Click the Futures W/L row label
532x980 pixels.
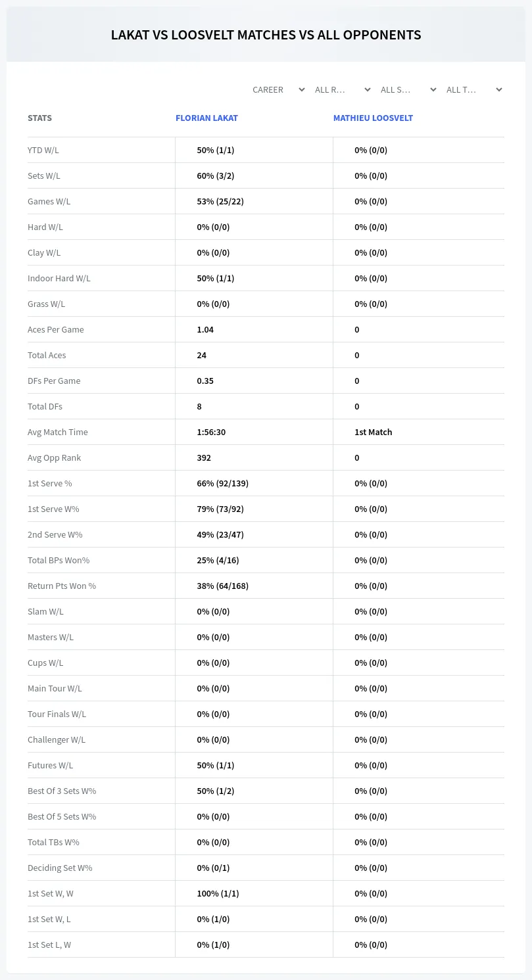click(x=50, y=765)
